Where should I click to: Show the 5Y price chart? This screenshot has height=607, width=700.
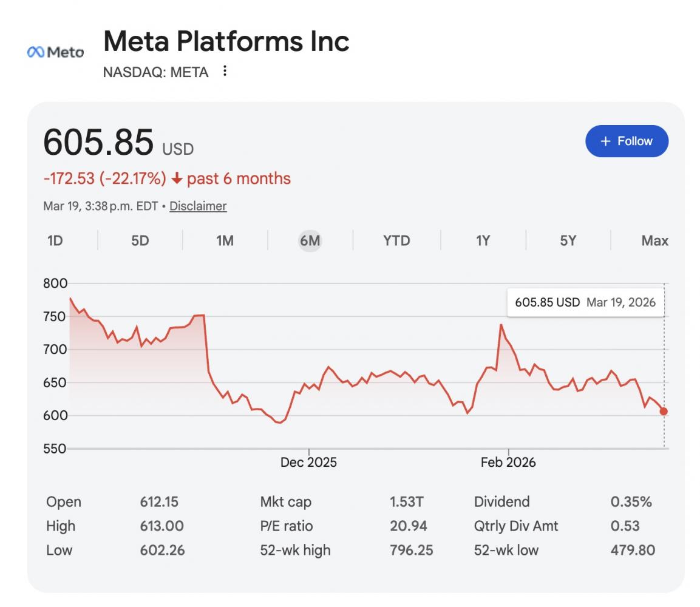click(x=568, y=241)
